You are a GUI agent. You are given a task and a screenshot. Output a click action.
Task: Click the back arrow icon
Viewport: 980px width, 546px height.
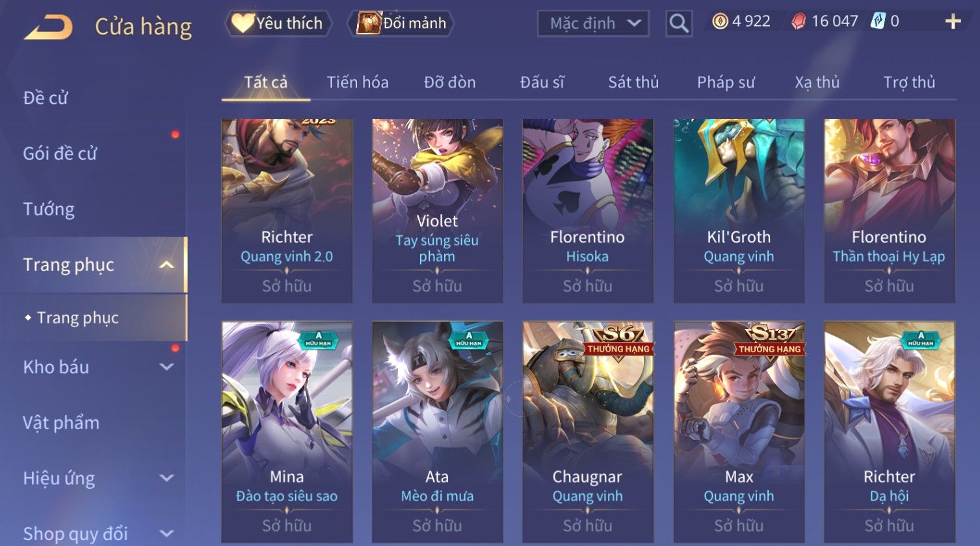click(x=49, y=27)
